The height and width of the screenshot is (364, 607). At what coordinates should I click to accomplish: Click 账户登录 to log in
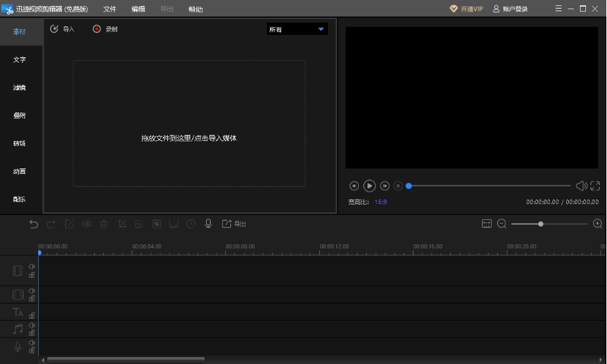pyautogui.click(x=510, y=9)
